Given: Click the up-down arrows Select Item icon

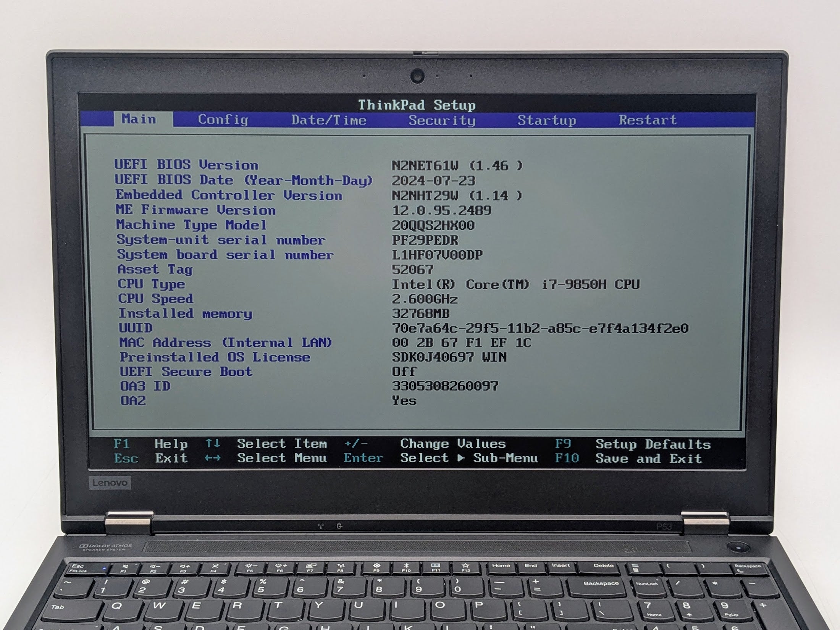Looking at the screenshot, I should 213,443.
